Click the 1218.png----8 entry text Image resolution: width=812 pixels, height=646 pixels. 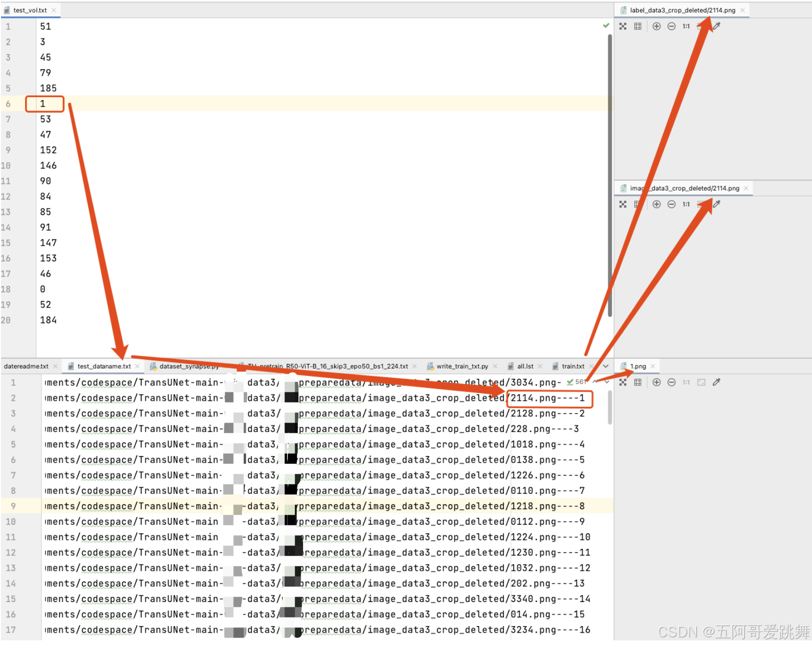[x=548, y=506]
